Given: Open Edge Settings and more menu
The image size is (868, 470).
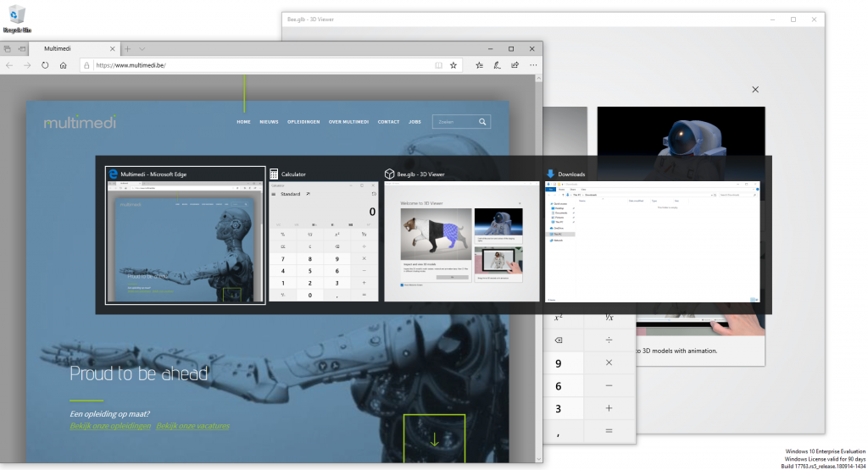Looking at the screenshot, I should click(x=533, y=65).
